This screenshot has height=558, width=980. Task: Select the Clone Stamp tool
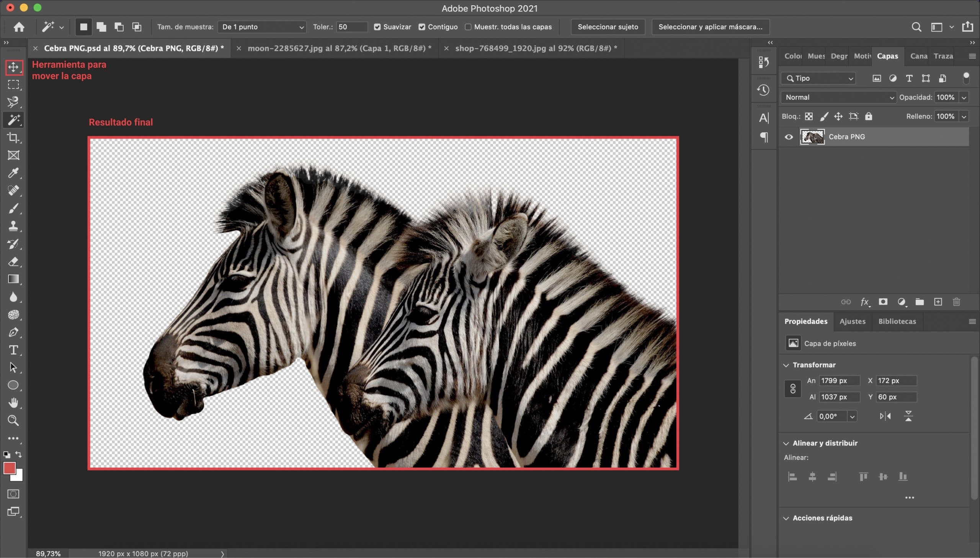click(x=13, y=226)
